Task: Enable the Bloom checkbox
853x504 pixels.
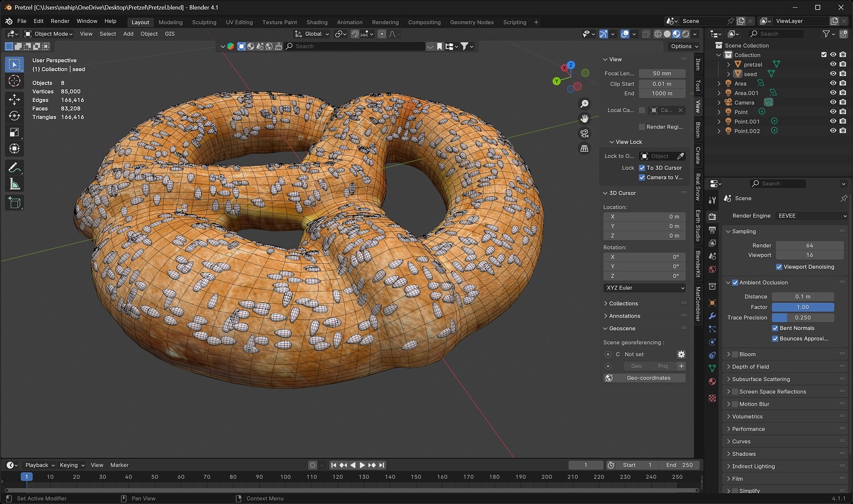Action: 735,354
